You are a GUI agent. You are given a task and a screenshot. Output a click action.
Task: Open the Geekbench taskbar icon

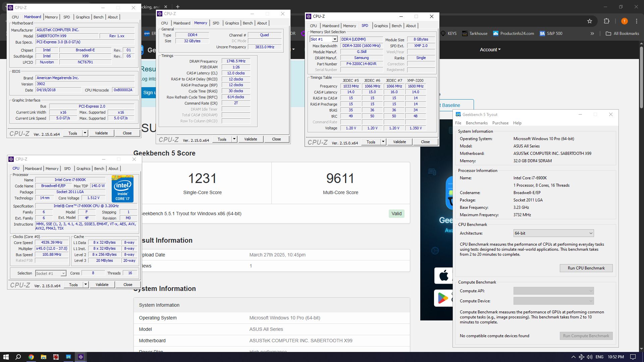pos(68,357)
